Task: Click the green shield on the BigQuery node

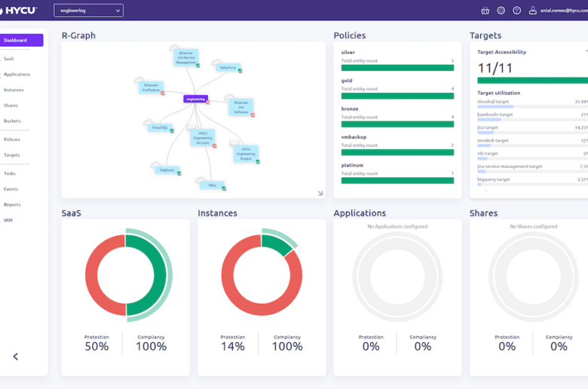Action: 179,173
